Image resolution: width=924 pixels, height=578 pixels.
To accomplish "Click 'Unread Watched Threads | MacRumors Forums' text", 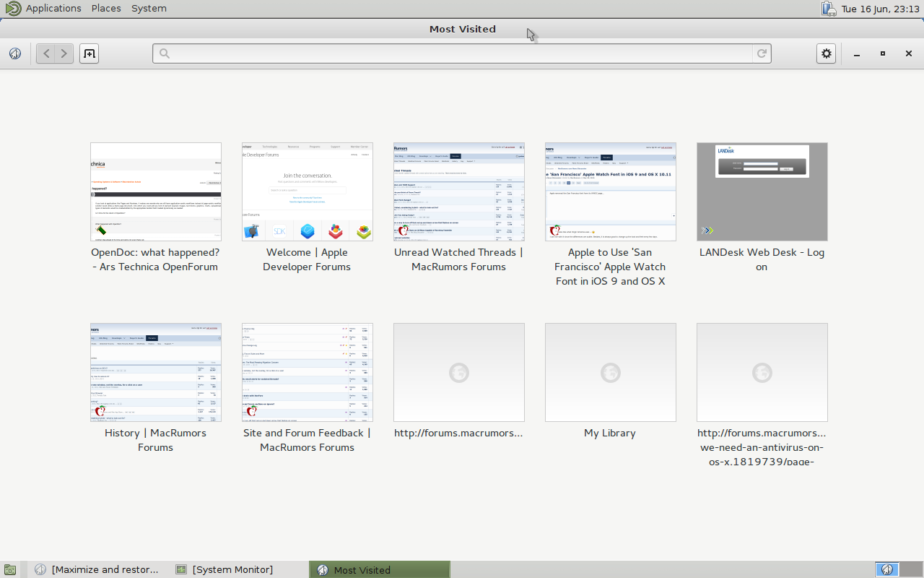I will pyautogui.click(x=458, y=259).
